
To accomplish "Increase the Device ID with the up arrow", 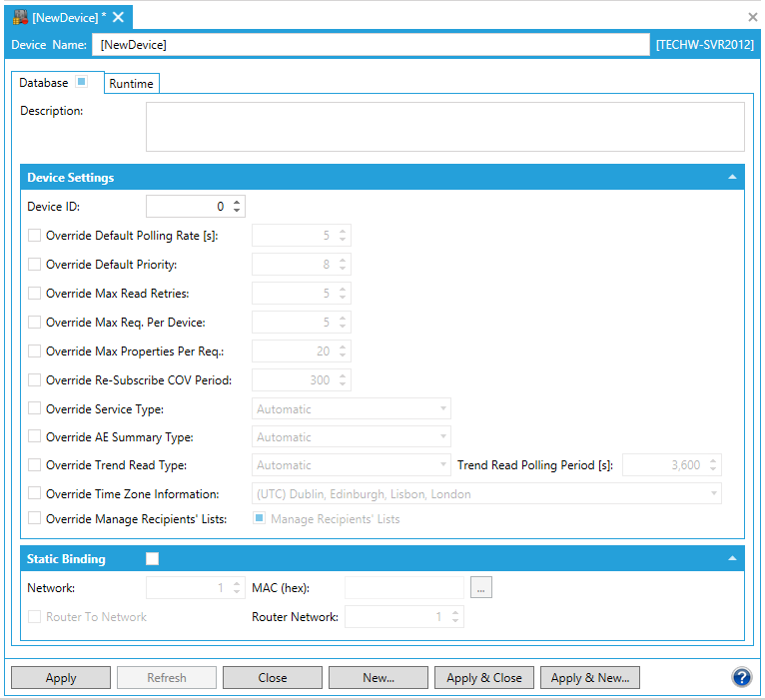I will (x=237, y=202).
